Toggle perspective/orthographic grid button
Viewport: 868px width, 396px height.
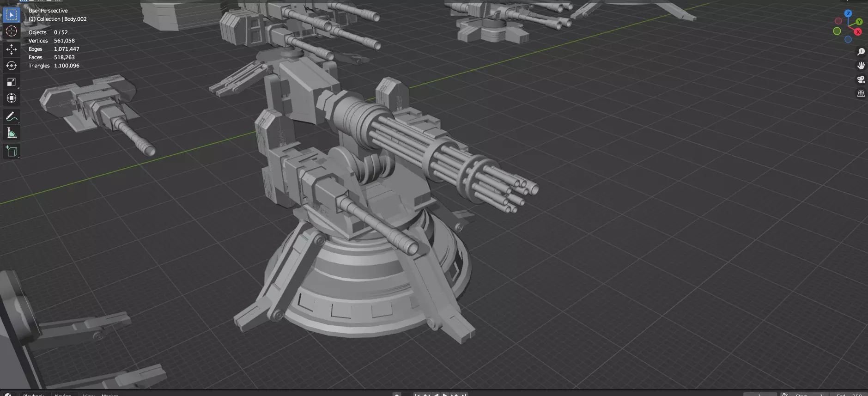(861, 93)
